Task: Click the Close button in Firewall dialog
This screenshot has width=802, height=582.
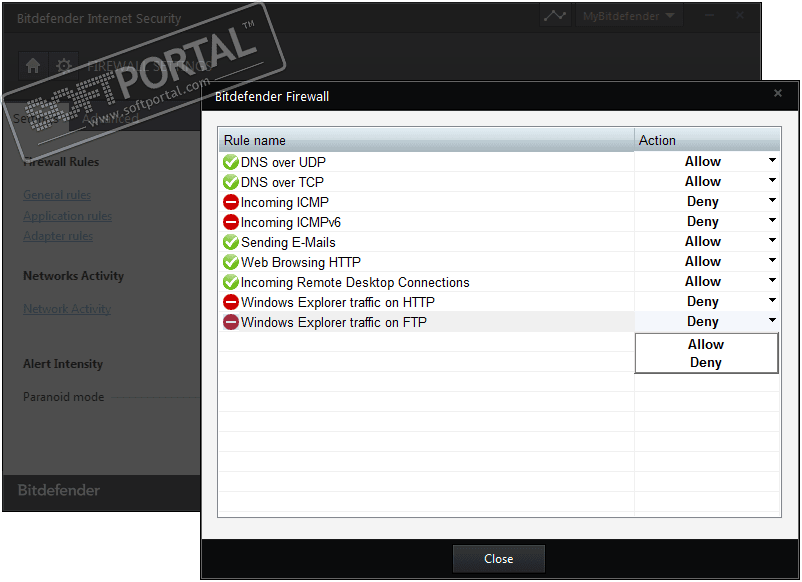Action: 499,558
